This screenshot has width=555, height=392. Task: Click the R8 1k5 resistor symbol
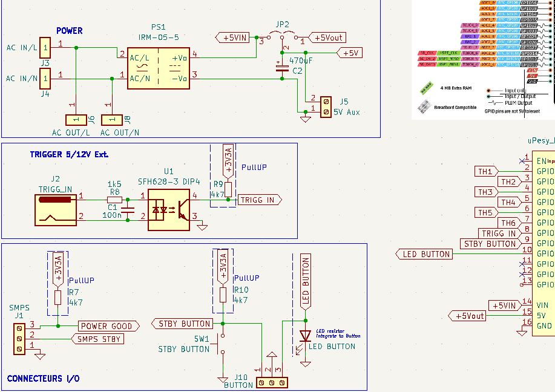pos(114,198)
